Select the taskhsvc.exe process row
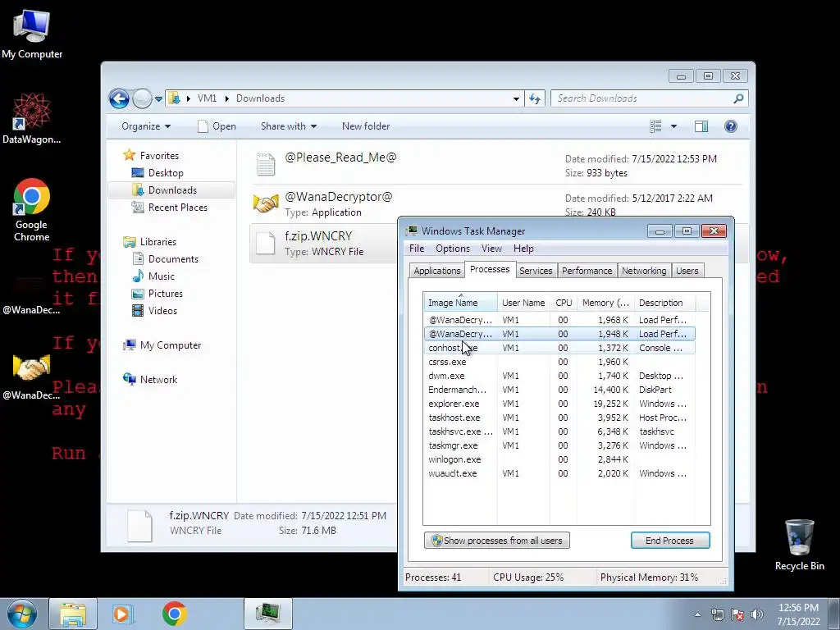 pos(559,431)
